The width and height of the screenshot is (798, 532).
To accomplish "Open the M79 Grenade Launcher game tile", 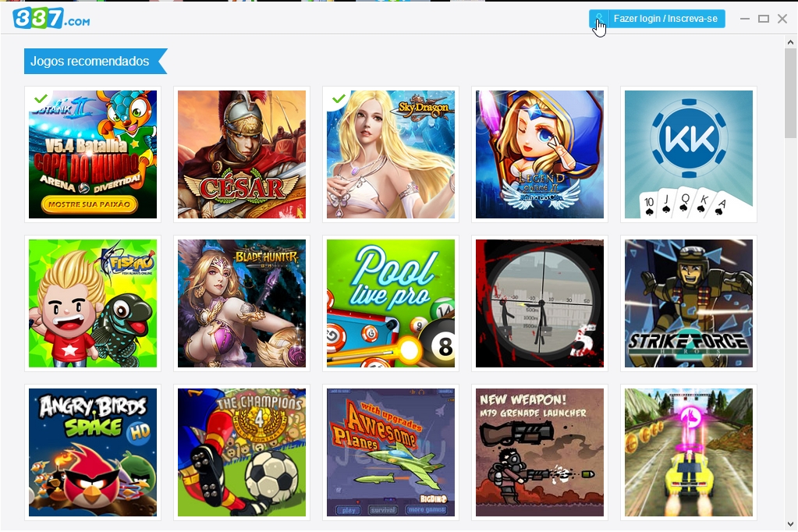I will click(x=540, y=452).
